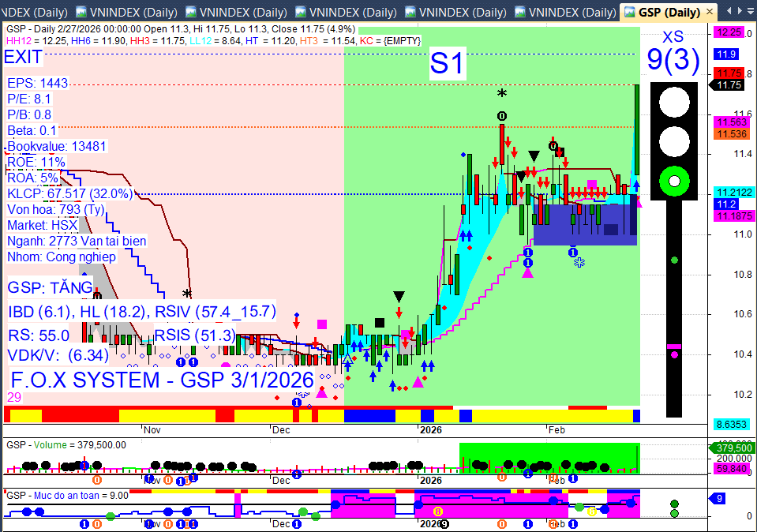757x532 pixels.
Task: Click the P/E: 8.1 value
Action: (29, 99)
